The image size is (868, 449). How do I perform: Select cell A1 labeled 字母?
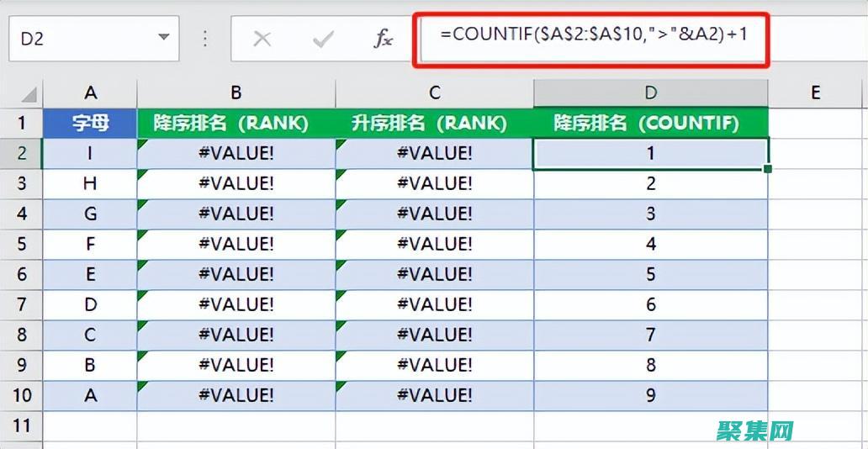[x=90, y=123]
